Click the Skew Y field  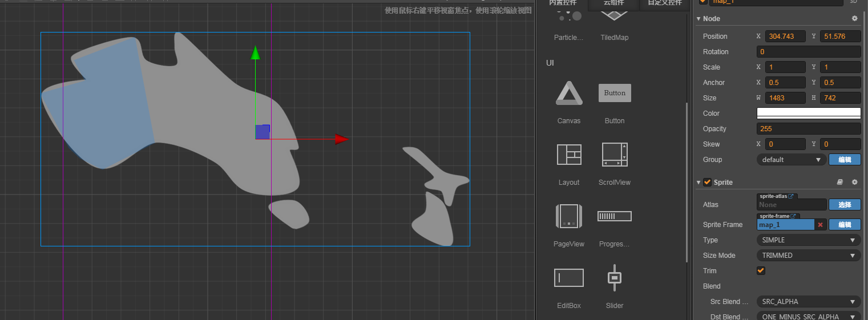point(840,144)
